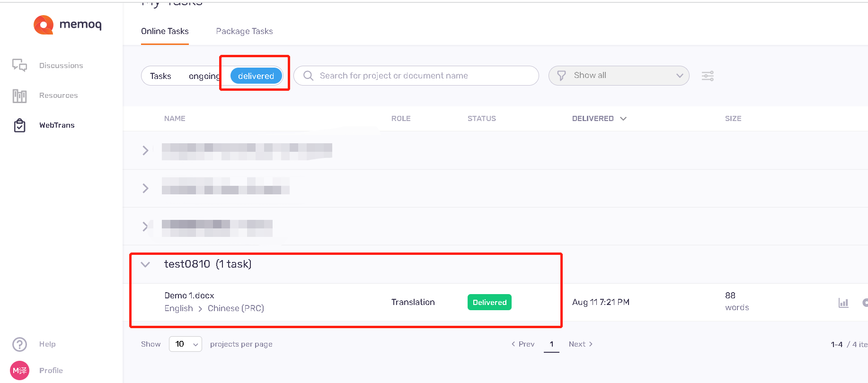This screenshot has width=868, height=383.
Task: Sort by the DELIVERED column header
Action: coord(599,119)
